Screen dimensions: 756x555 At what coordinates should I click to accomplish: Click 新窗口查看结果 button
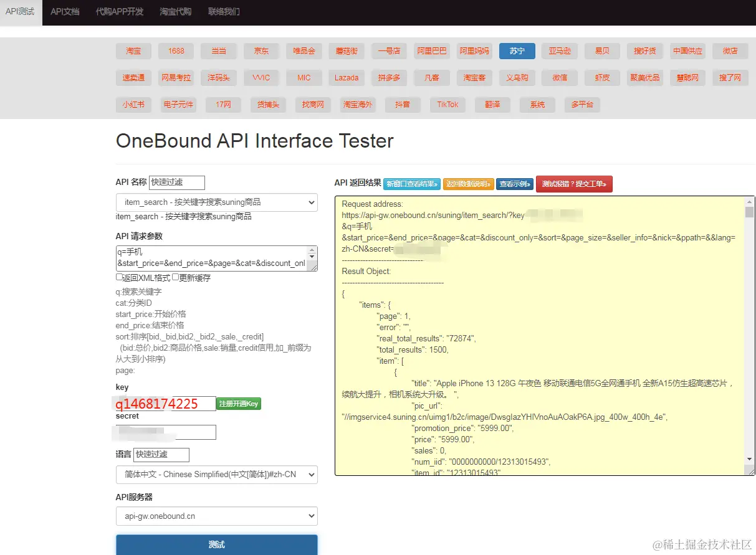(x=411, y=184)
